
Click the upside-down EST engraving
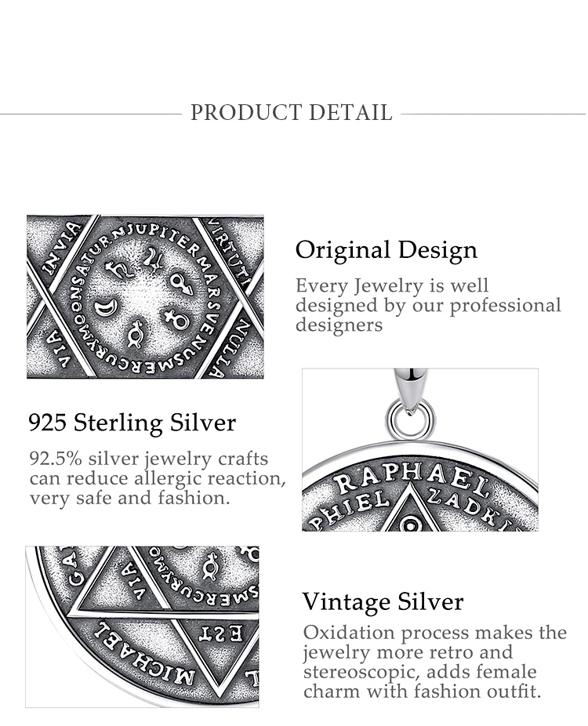tap(210, 633)
